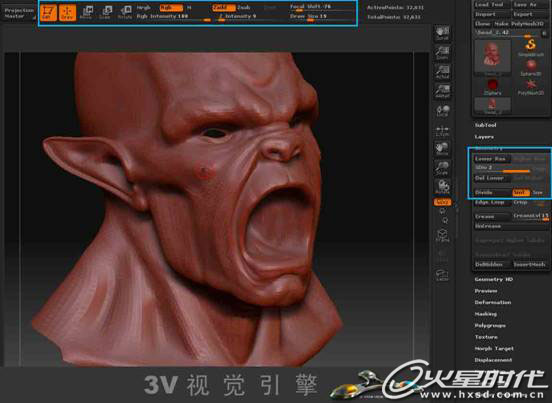Pick the SimpleBrush tool

531,48
